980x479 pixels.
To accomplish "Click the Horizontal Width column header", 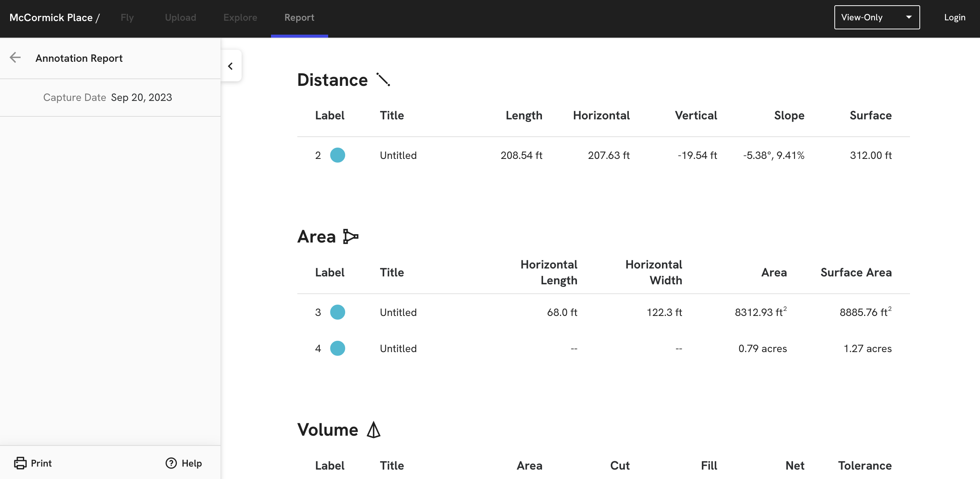I will [654, 272].
